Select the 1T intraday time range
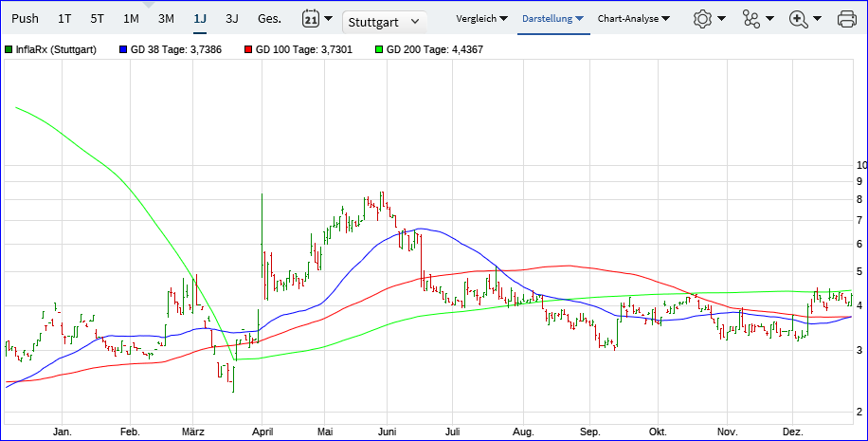 (x=64, y=18)
